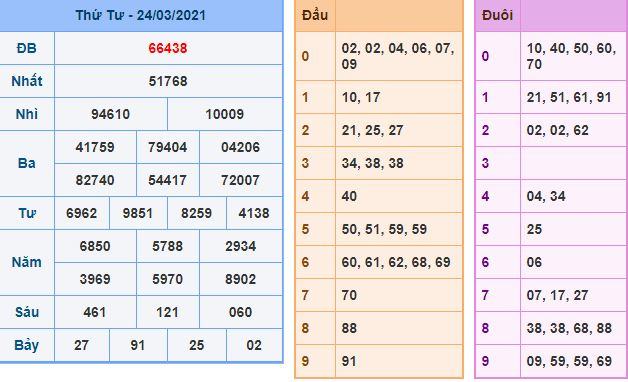
Task: Select Tư prize number 9851
Action: click(138, 213)
